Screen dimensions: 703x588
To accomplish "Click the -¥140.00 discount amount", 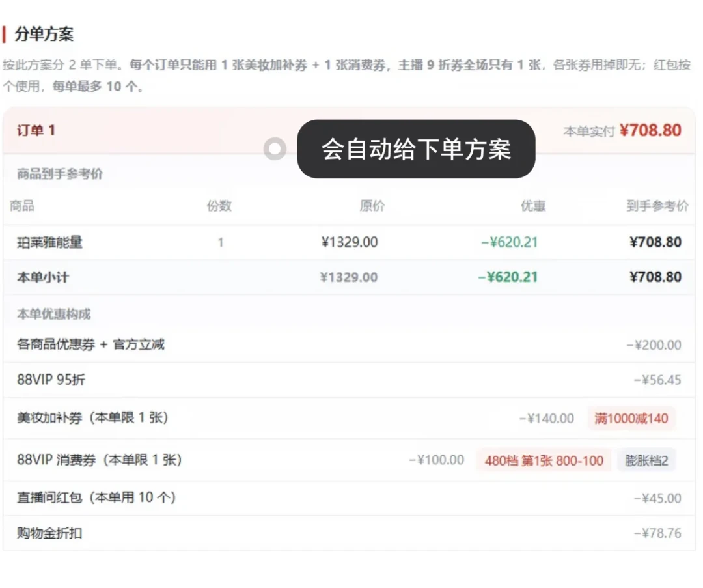I will coord(547,419).
